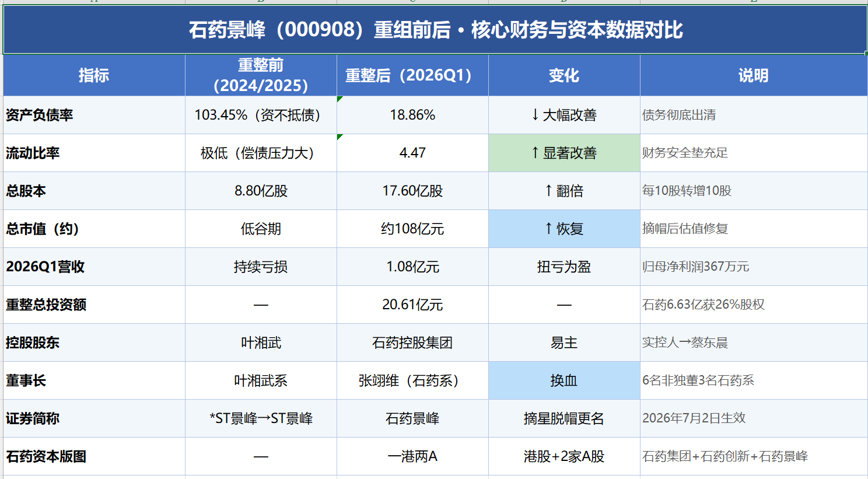Select cell 极低（偿债压力大）
Viewport: 868px width, 479px height.
(261, 153)
